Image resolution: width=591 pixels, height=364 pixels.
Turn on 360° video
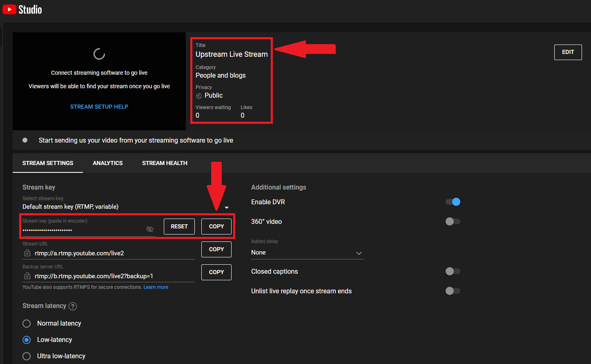(453, 221)
